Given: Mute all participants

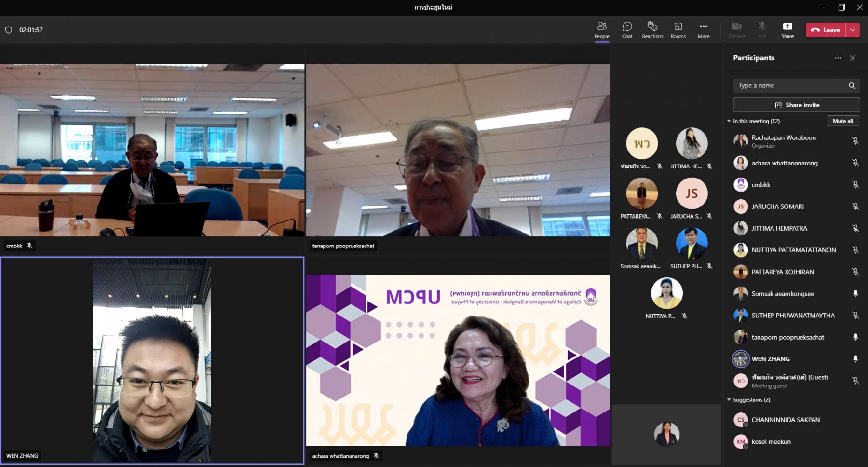Looking at the screenshot, I should (842, 121).
